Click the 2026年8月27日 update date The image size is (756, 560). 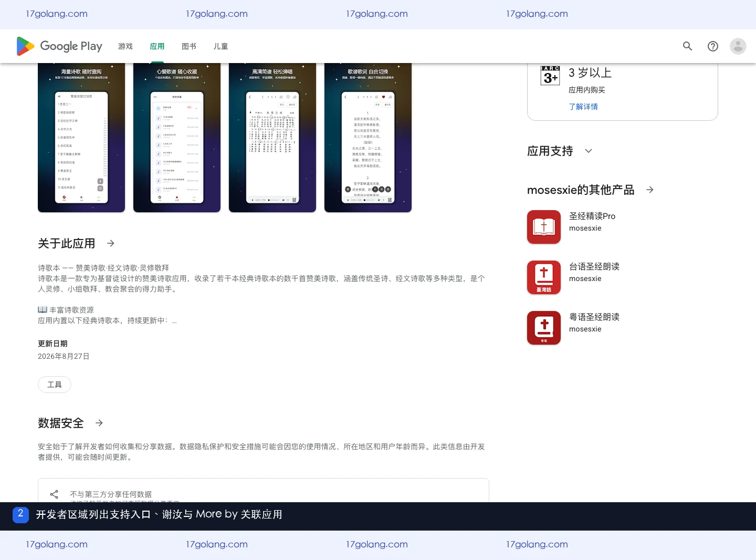[64, 356]
